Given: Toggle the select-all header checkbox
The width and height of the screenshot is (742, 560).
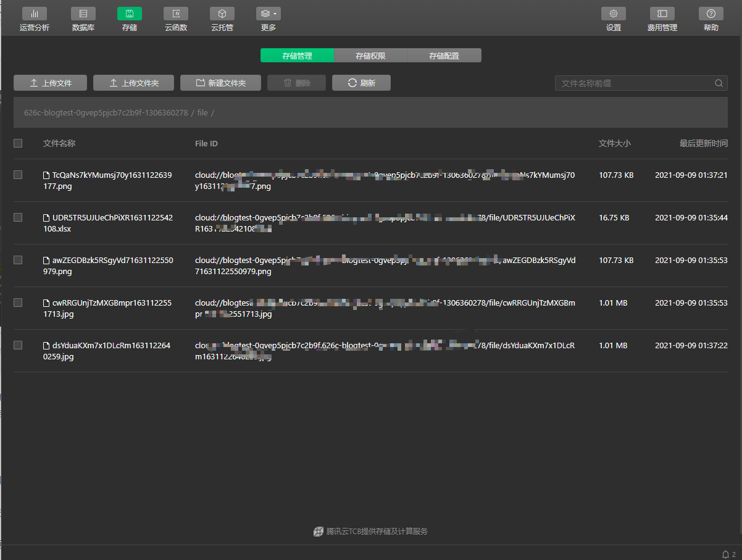Looking at the screenshot, I should click(x=18, y=143).
